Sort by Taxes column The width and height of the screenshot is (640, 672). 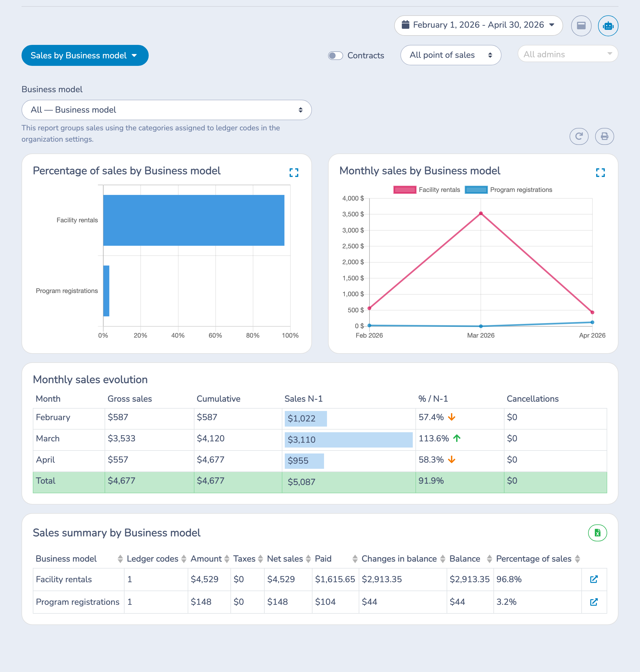pos(260,559)
